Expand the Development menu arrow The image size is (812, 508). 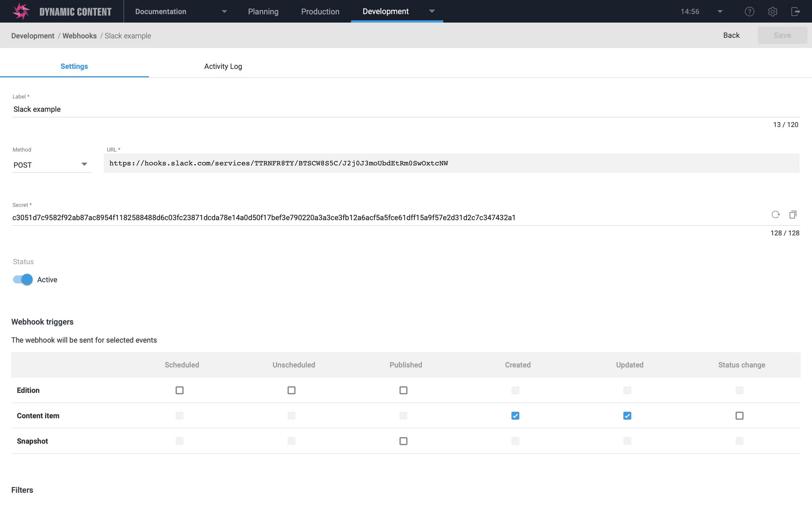tap(432, 12)
